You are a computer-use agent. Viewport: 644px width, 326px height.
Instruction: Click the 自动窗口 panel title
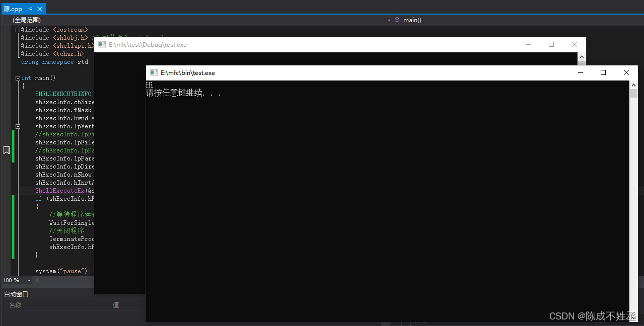16,294
